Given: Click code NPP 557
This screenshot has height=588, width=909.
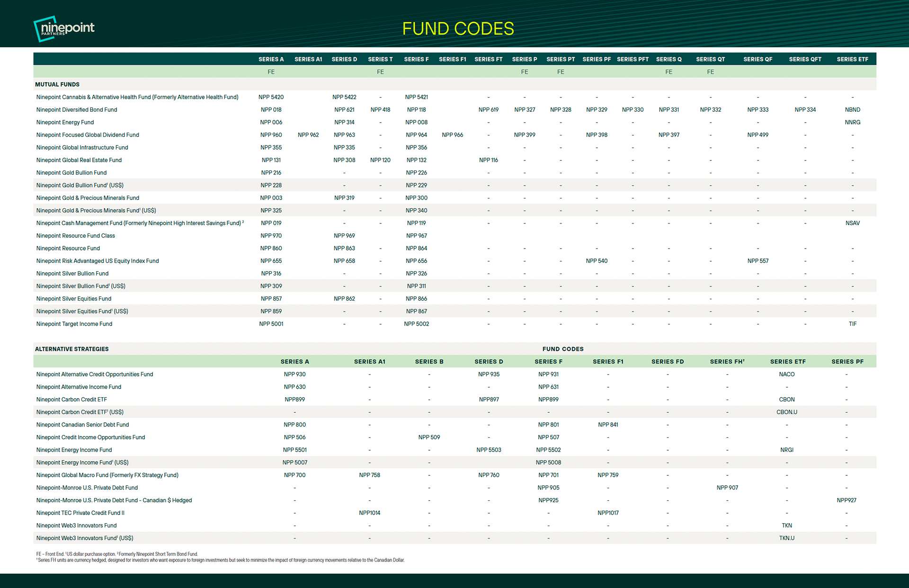Looking at the screenshot, I should (757, 261).
